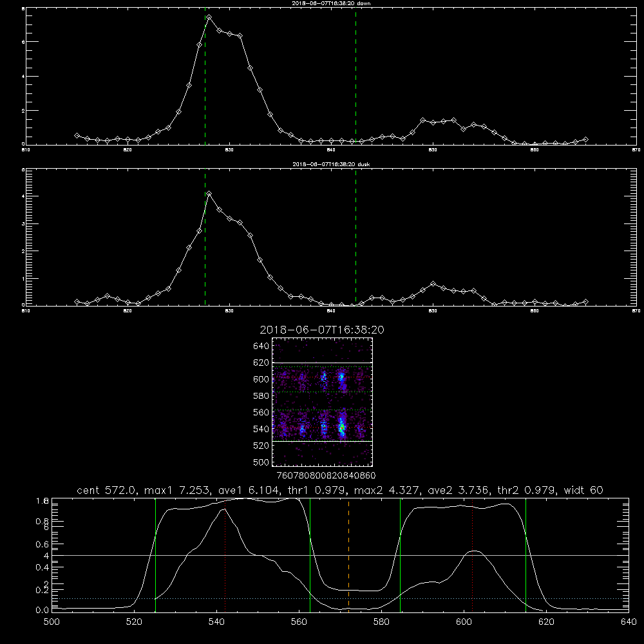The image size is (644, 644).
Task: Click the "560" label on the image y-axis
Action: point(261,412)
